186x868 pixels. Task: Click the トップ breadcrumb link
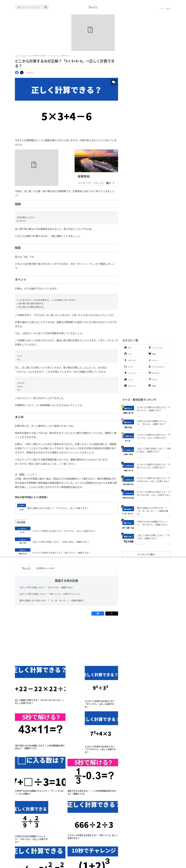(17, 56)
